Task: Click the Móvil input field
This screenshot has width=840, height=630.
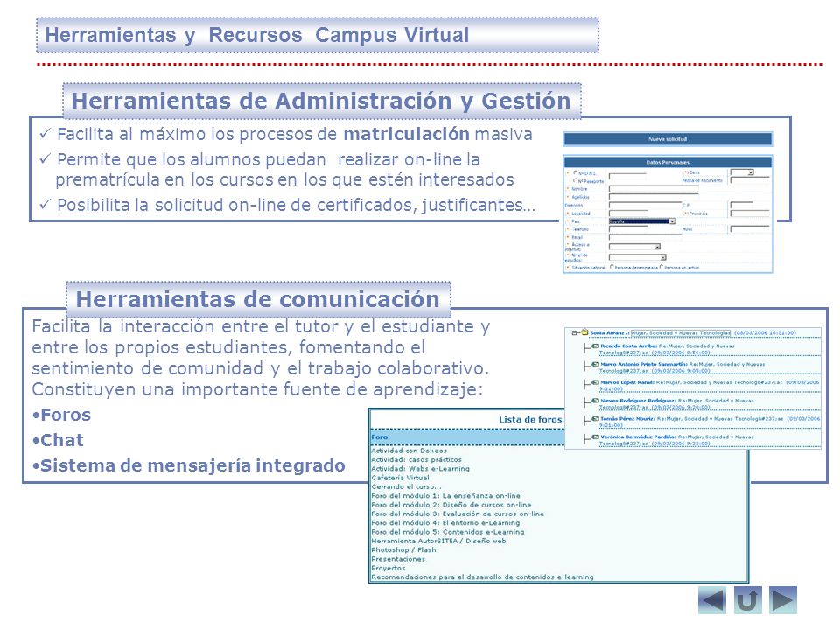Action: point(750,229)
